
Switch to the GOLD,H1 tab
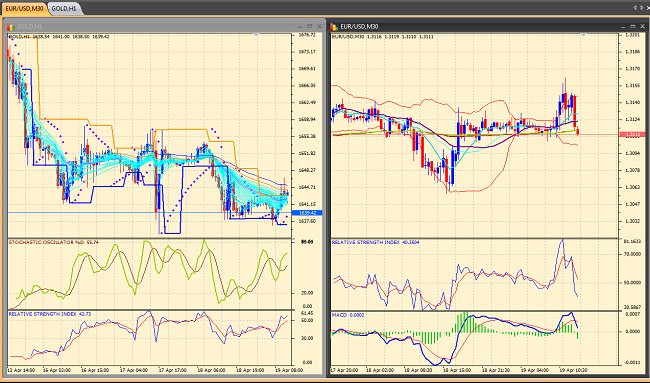[x=64, y=8]
